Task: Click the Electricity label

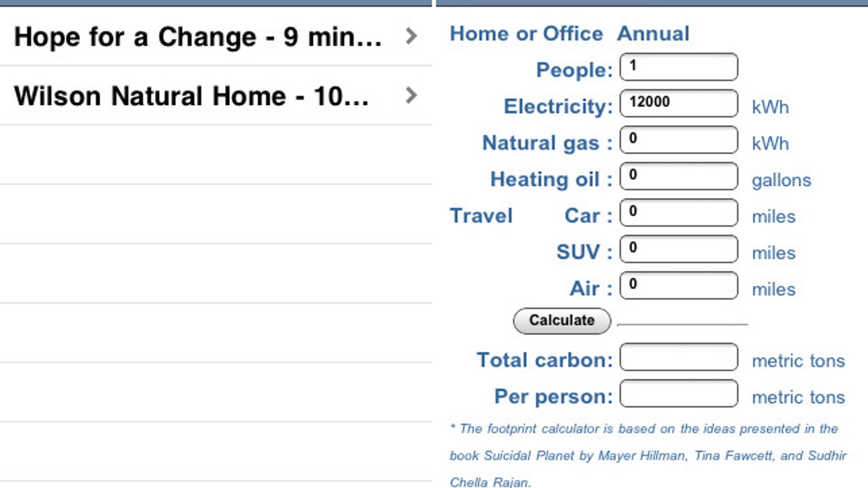Action: pyautogui.click(x=558, y=107)
